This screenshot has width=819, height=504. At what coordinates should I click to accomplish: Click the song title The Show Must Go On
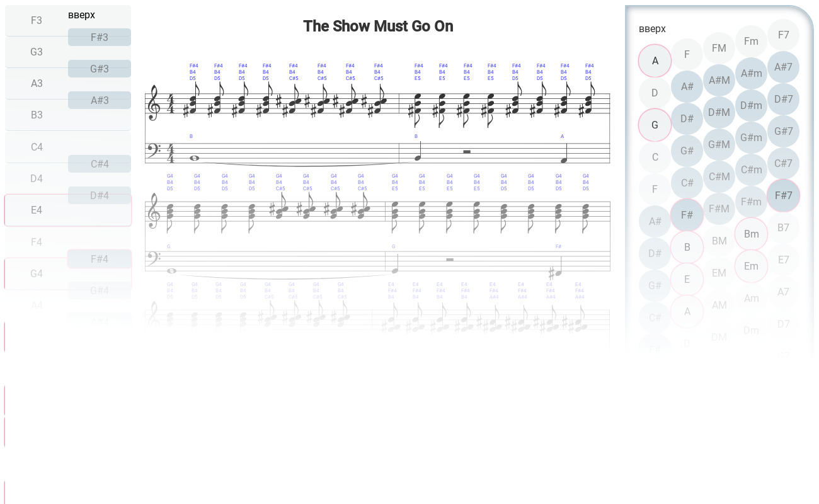coord(378,26)
